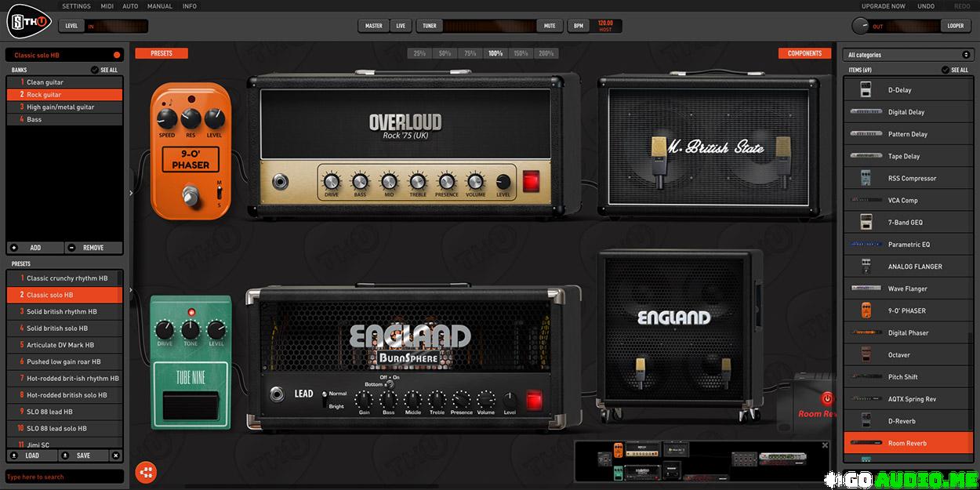Select the ANALOG FLANGER pedal icon
This screenshot has height=490, width=980.
pos(866,266)
